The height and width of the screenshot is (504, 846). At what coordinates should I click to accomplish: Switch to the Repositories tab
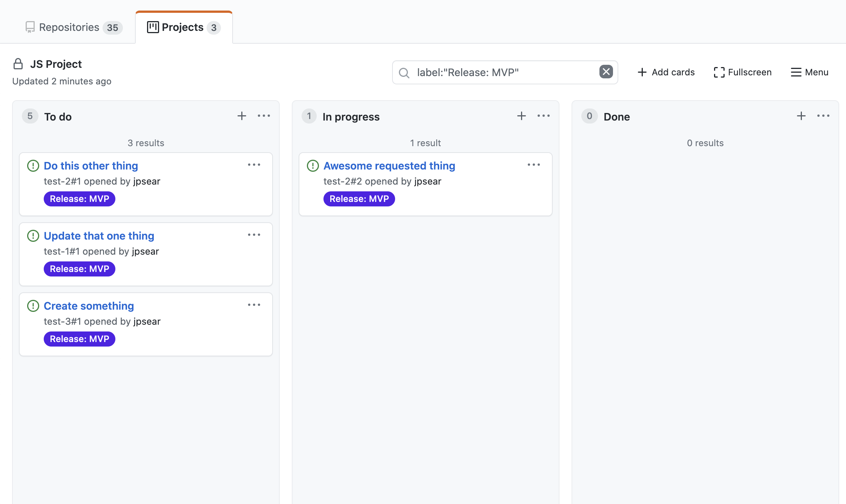74,27
